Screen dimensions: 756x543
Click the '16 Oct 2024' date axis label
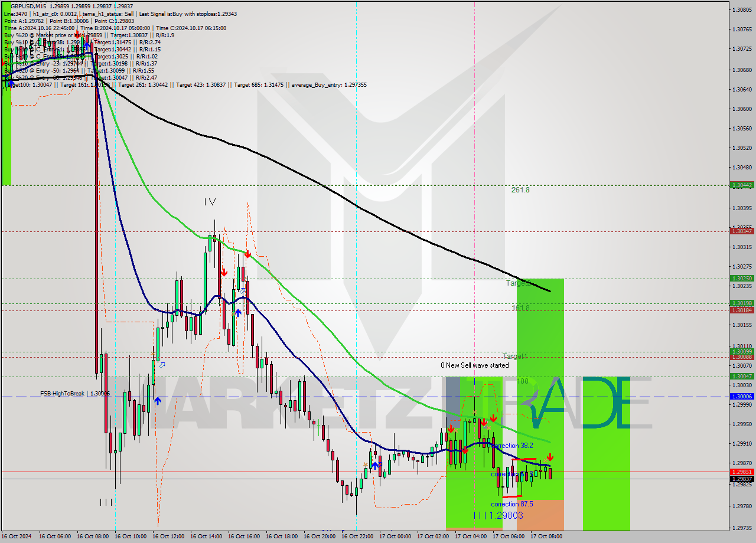pyautogui.click(x=17, y=537)
